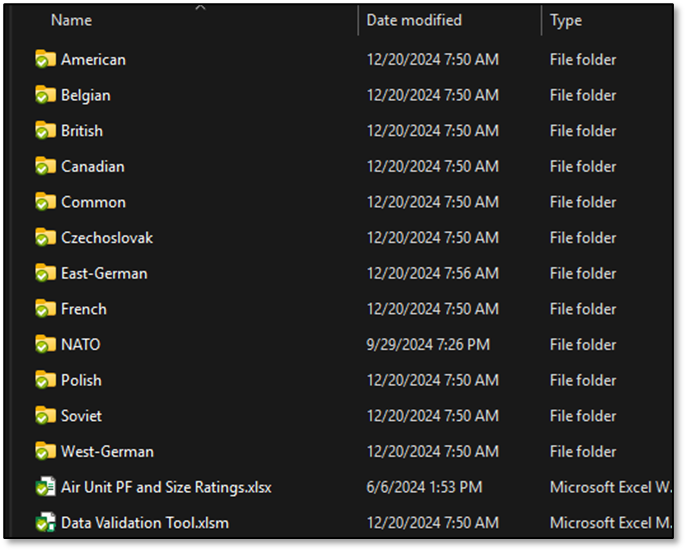The image size is (687, 551).
Task: Sort by the Date modified column header
Action: (414, 20)
